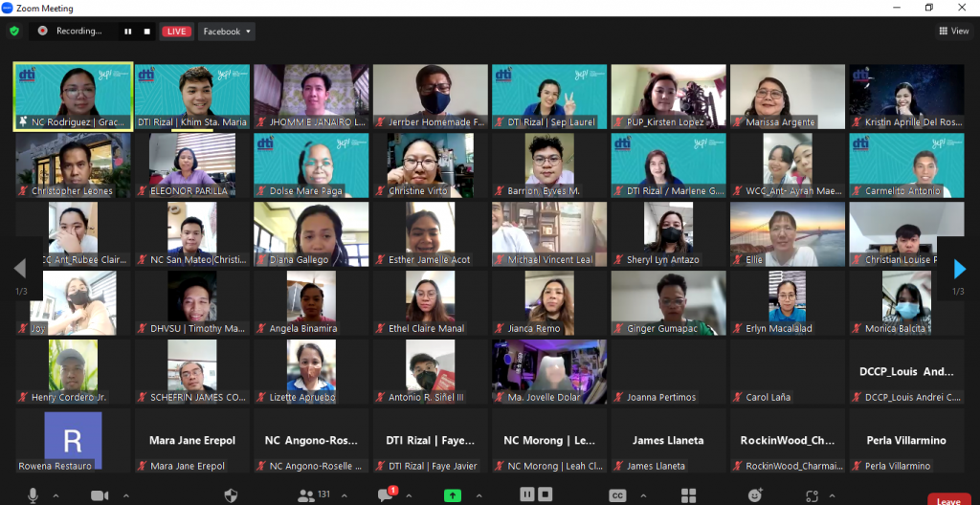Select Perla Villarmino tile
980x505 pixels.
(x=907, y=440)
